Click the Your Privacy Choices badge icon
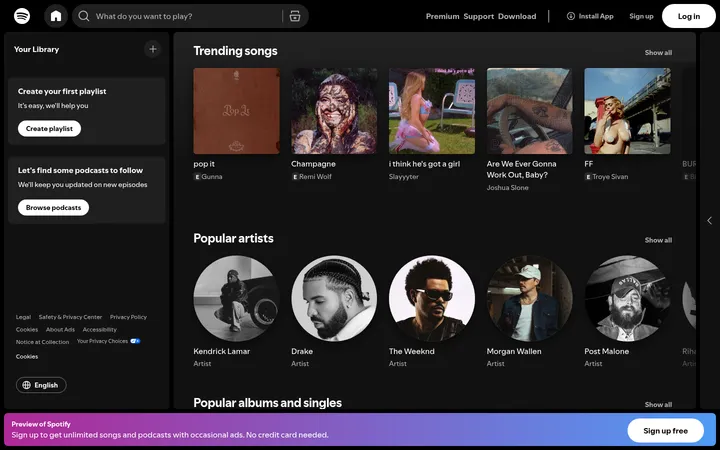Screen dimensions: 720x450 [x=135, y=341]
